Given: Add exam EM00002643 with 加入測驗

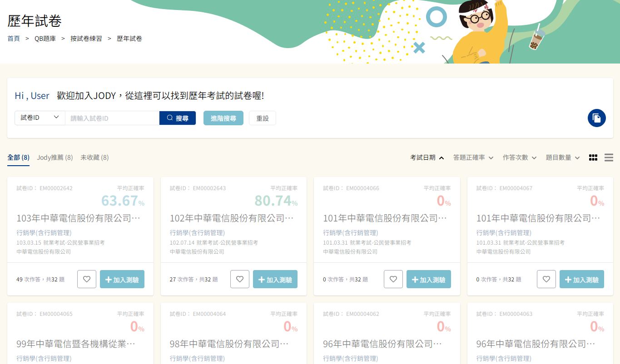Looking at the screenshot, I should coord(275,279).
